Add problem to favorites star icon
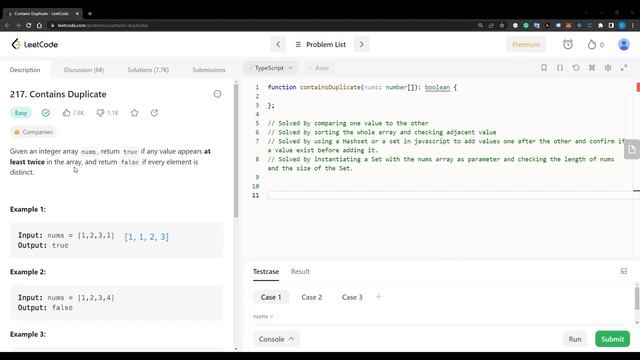This screenshot has width=640, height=360. tap(134, 113)
